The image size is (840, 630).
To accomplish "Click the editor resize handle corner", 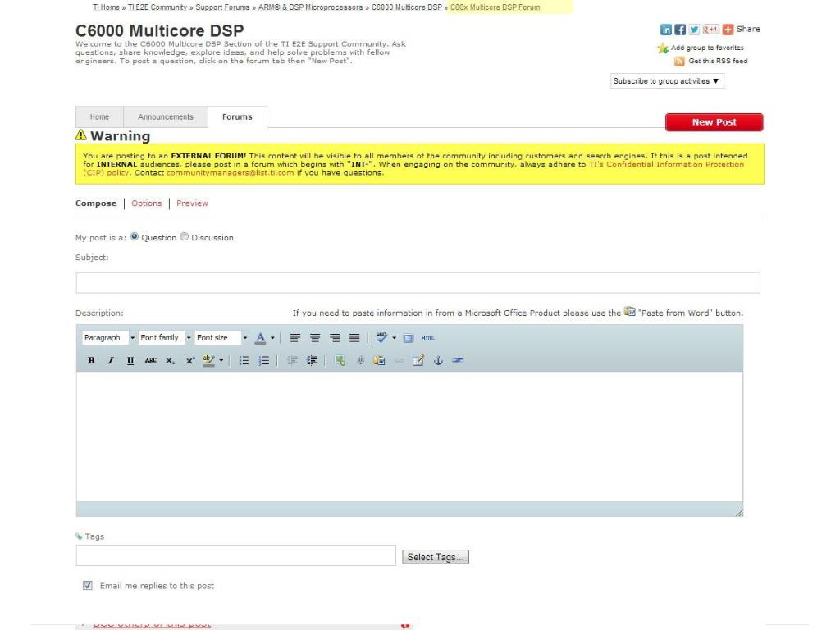I will point(739,513).
